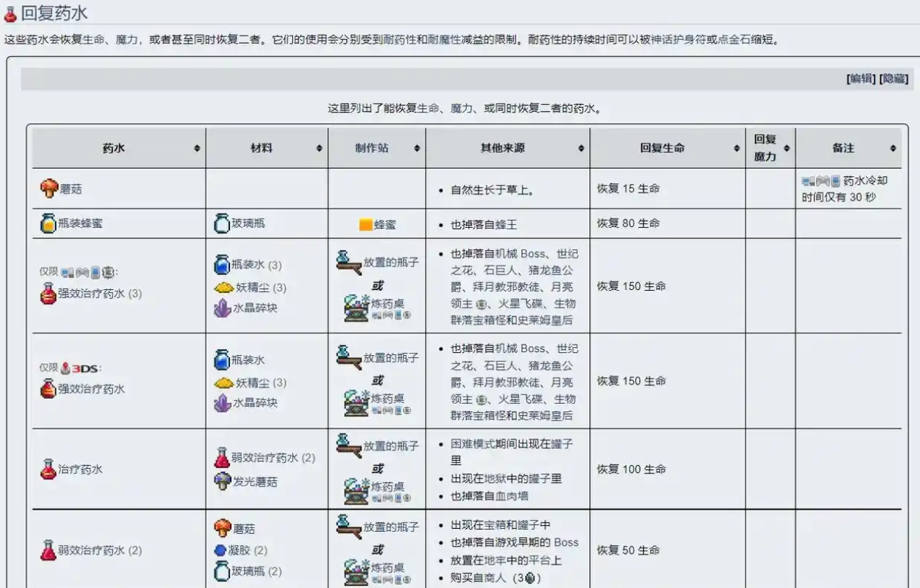Click the potion icon beside the 回复药水 heading
Viewport: 920px width, 588px height.
coord(10,14)
